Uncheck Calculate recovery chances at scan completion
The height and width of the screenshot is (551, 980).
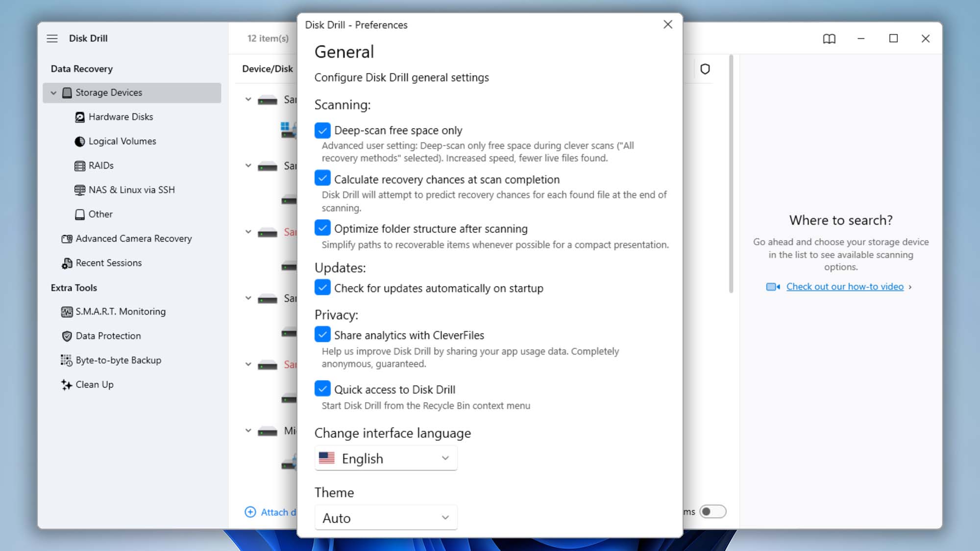click(322, 178)
